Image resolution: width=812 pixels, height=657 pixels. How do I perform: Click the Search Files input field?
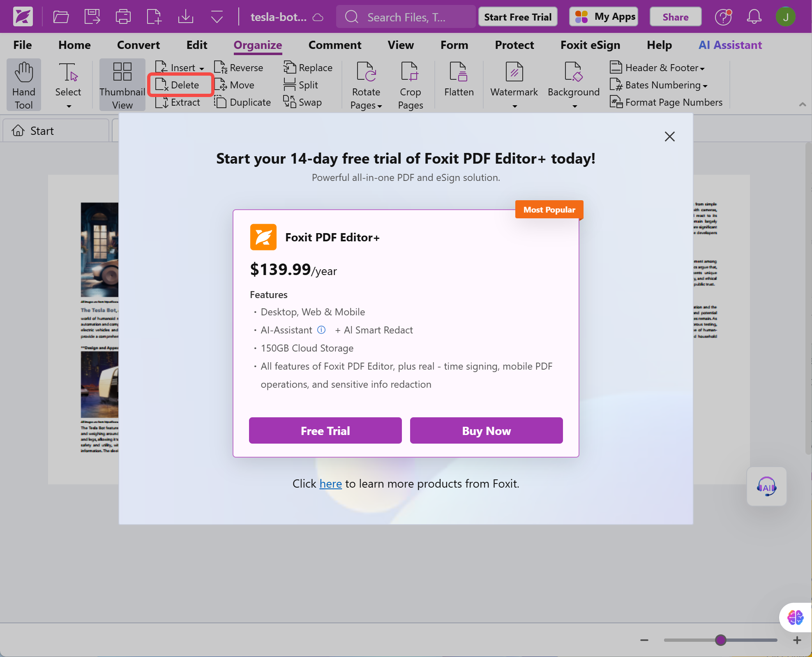pos(407,17)
